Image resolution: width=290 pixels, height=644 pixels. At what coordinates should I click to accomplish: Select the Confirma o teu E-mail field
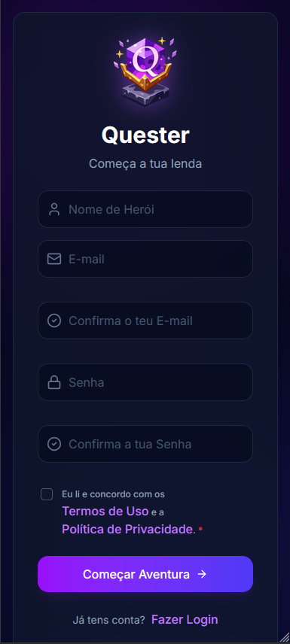145,320
